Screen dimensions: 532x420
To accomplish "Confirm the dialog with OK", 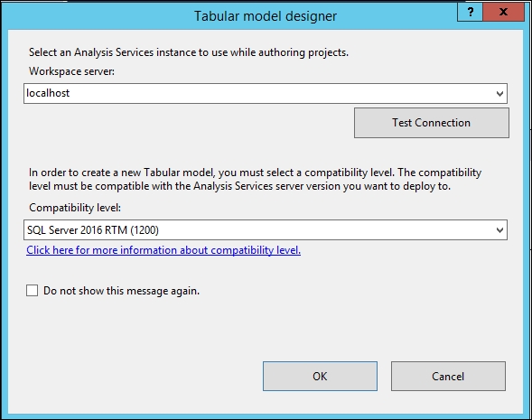I will tap(320, 377).
